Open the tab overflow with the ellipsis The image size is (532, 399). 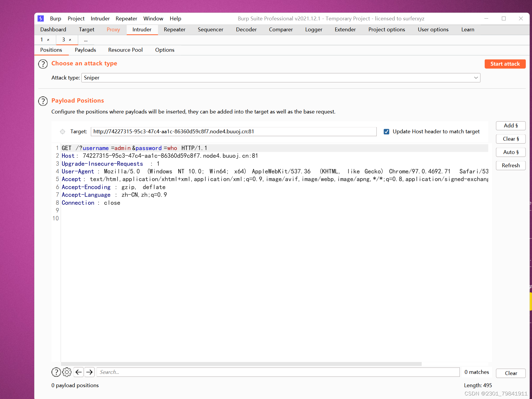pyautogui.click(x=86, y=40)
